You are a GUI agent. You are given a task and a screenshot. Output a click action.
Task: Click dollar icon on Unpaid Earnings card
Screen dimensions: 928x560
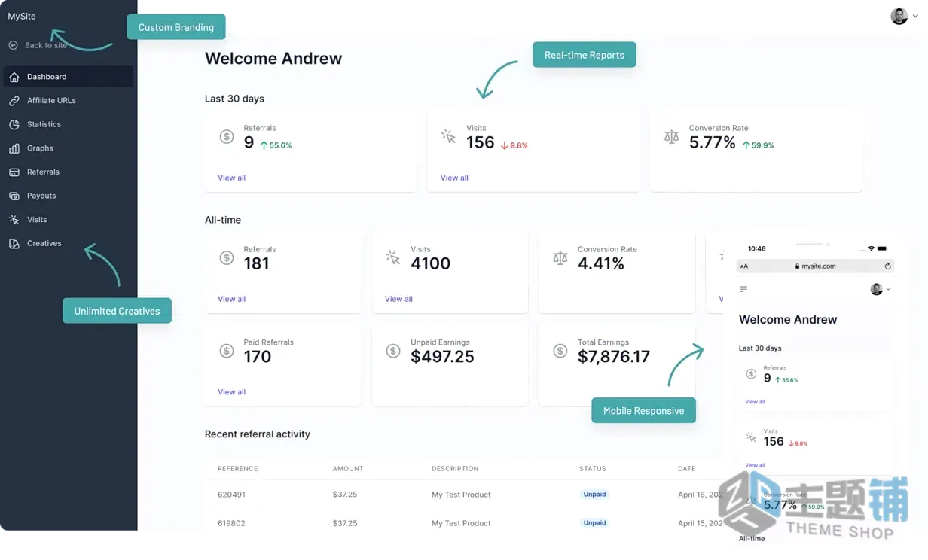[393, 351]
